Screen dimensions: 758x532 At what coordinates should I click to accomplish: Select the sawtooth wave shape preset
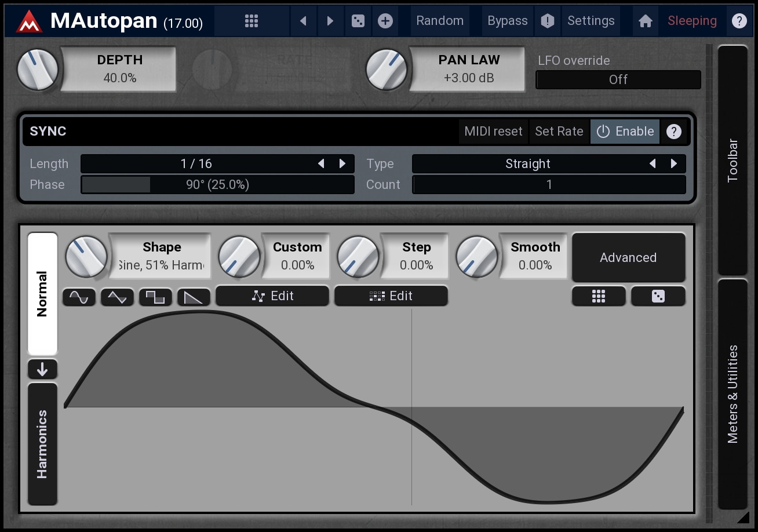(x=194, y=297)
